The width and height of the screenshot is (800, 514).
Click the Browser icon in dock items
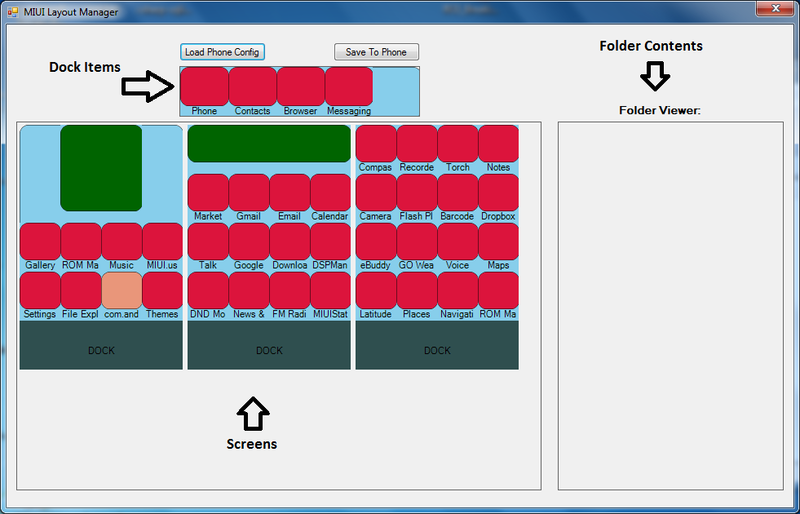pos(300,86)
